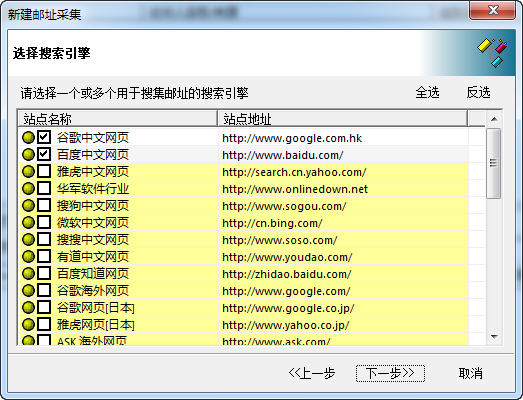
Task: Click the 谷歌海外网页 site name
Action: pyautogui.click(x=93, y=291)
